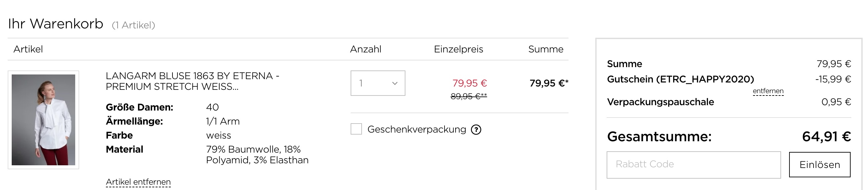Click the Geschenkverpackung label text
This screenshot has width=868, height=190.
(x=416, y=129)
